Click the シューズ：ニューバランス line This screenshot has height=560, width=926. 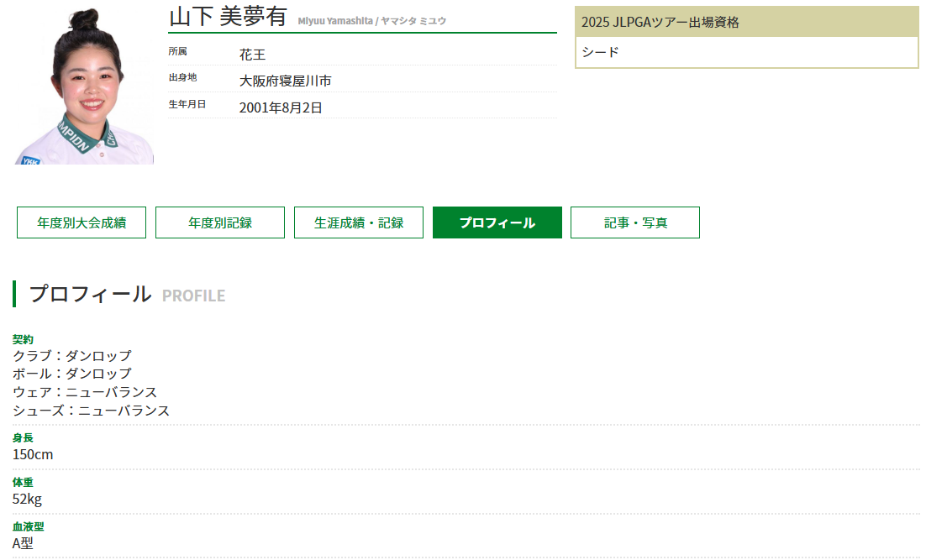91,410
